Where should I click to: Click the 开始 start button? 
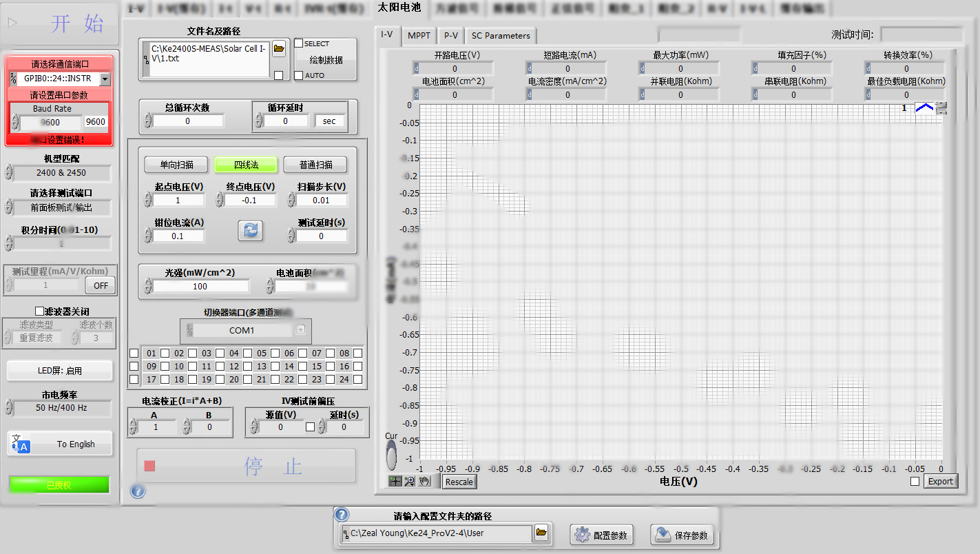(60, 24)
